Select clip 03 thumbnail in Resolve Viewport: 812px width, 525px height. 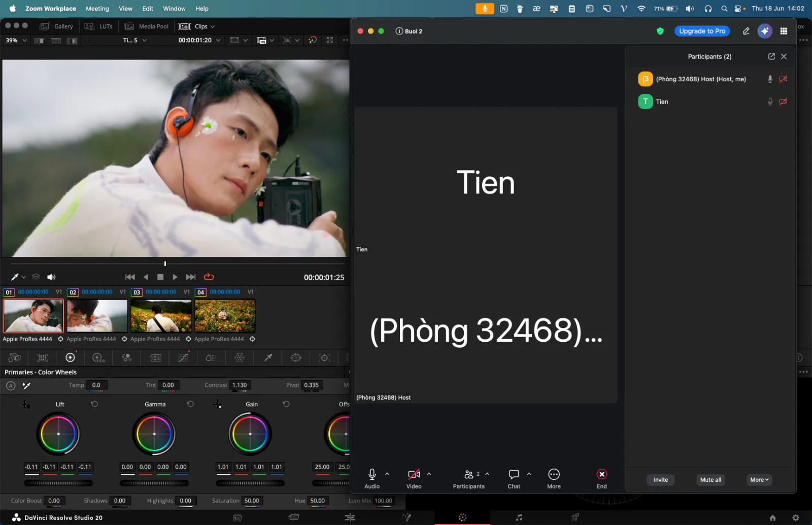[161, 315]
